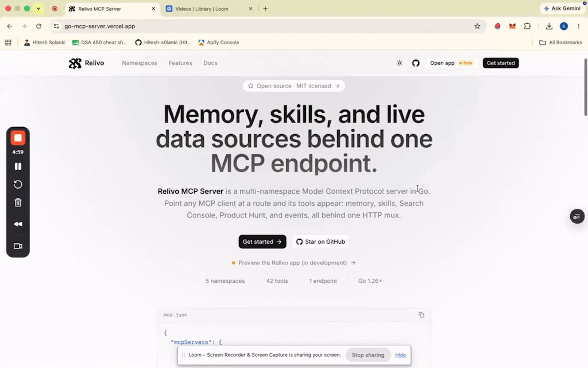
Task: Open the Extensions puzzle icon
Action: tap(527, 26)
